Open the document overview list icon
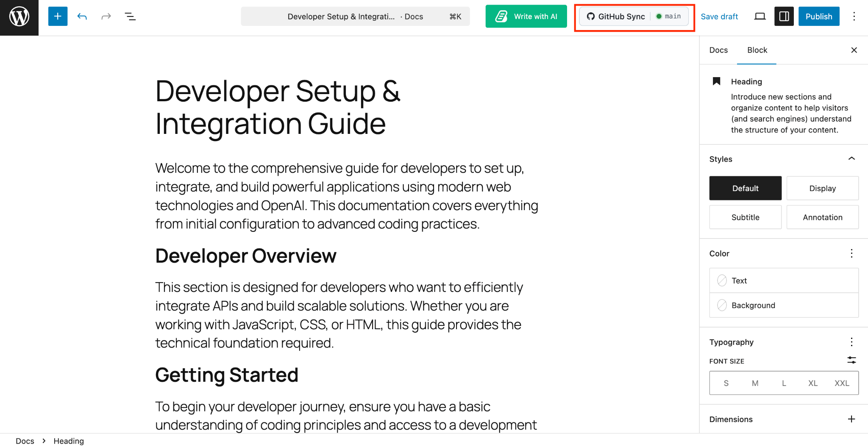Image resolution: width=868 pixels, height=447 pixels. (130, 17)
